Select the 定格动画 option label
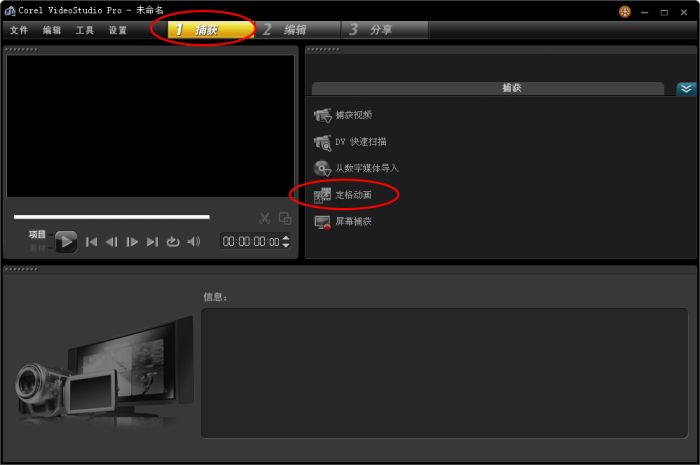The image size is (700, 465). coord(354,195)
